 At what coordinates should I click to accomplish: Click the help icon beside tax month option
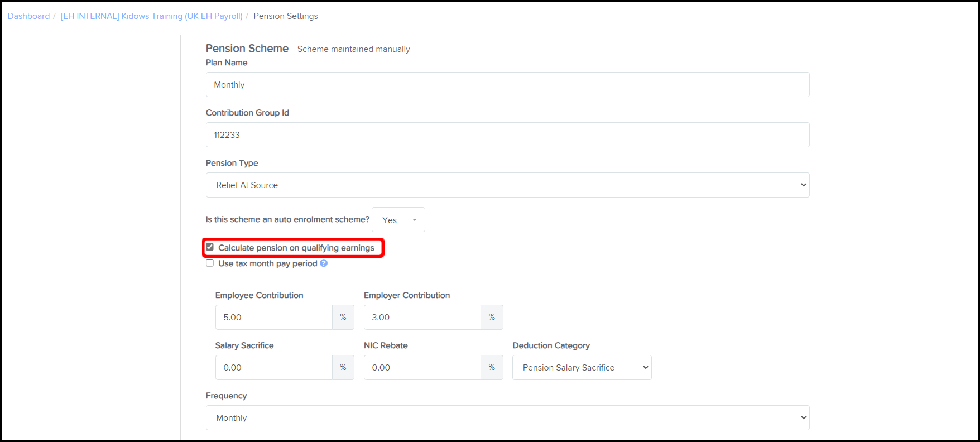(x=324, y=263)
